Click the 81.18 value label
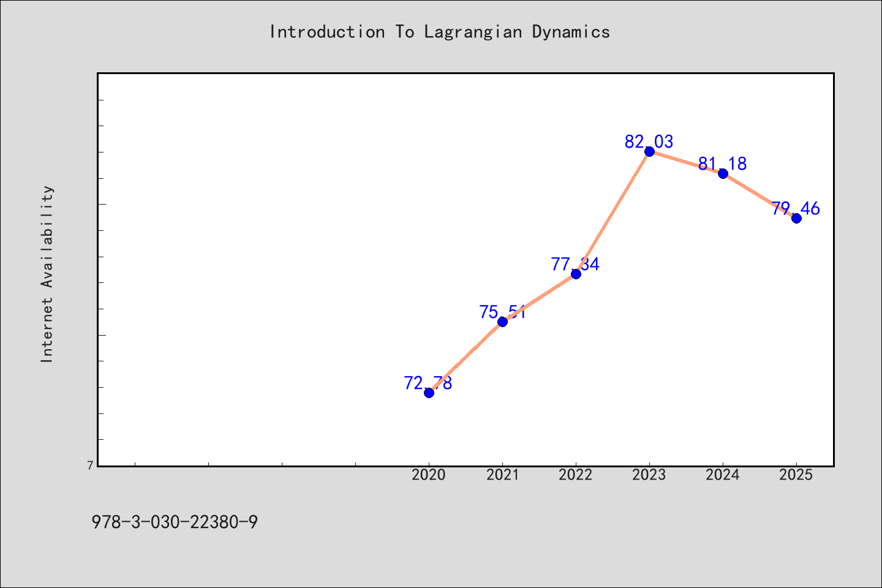This screenshot has width=882, height=588. pos(723,164)
